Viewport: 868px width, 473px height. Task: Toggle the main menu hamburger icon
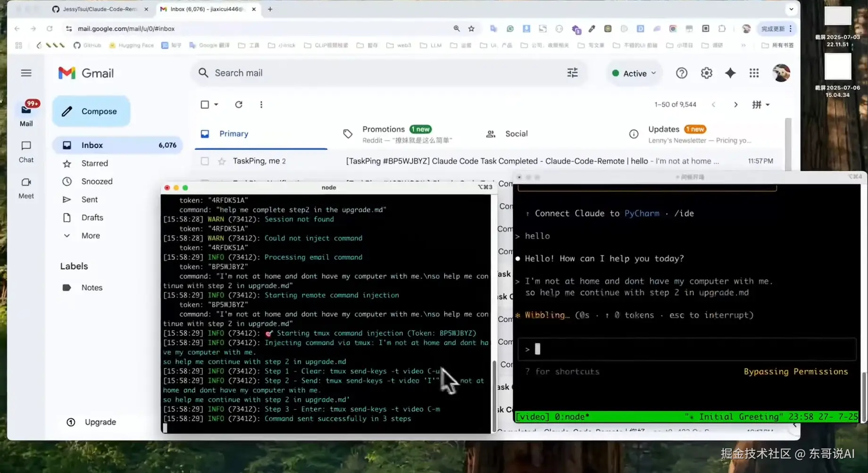(x=26, y=73)
